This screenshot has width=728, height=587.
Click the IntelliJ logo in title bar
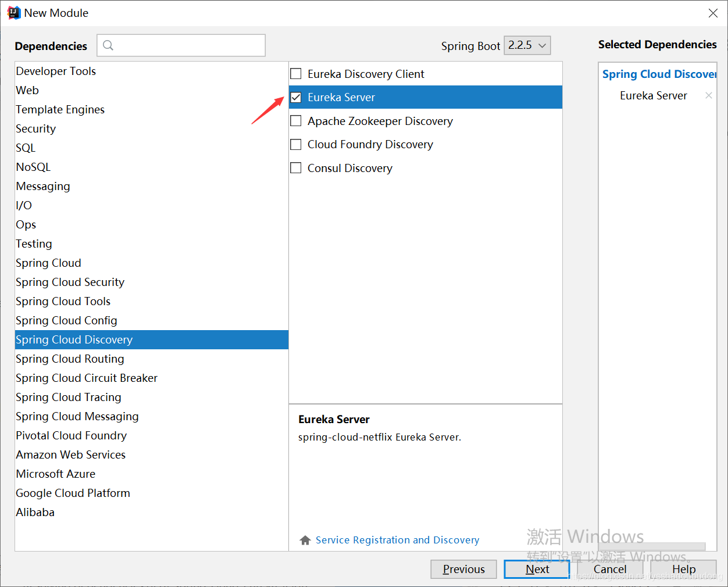pos(14,13)
